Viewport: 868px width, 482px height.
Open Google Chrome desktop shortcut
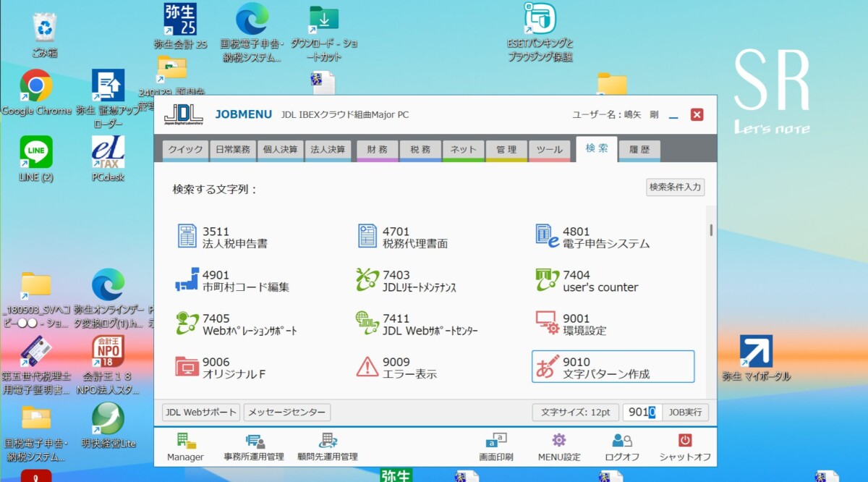point(35,93)
